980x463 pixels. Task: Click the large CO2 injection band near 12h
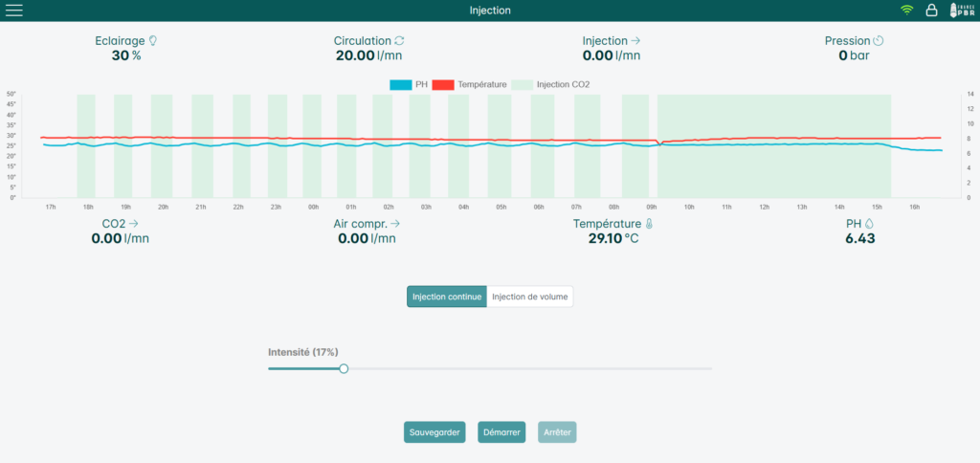click(x=773, y=146)
